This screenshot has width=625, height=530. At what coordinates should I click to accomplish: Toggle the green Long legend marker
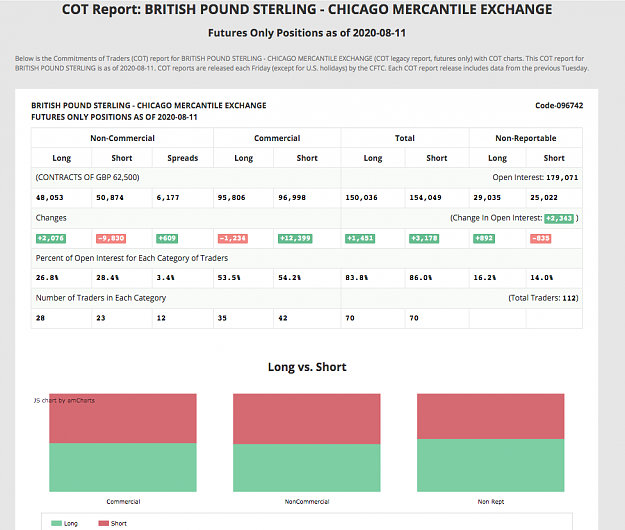pos(56,523)
